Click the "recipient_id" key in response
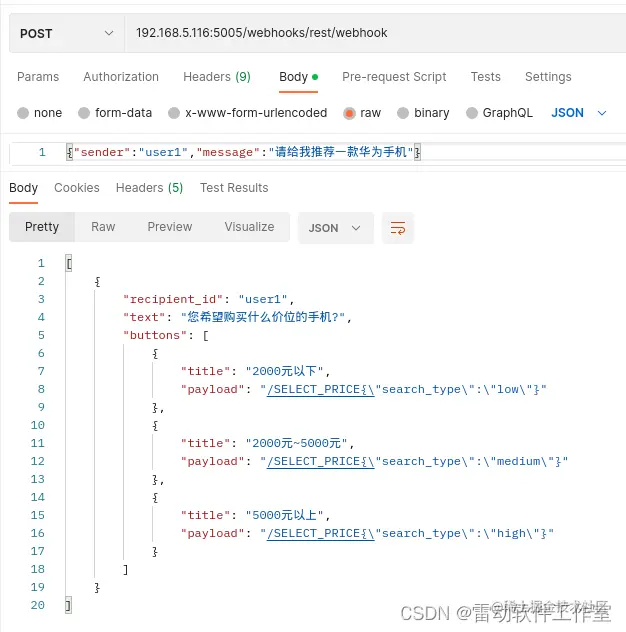626x632 pixels. (x=173, y=299)
